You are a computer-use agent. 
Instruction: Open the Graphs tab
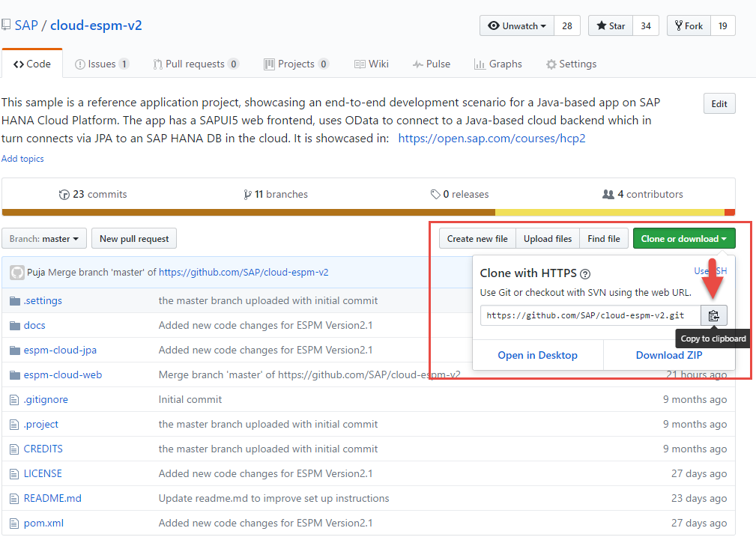pyautogui.click(x=498, y=64)
